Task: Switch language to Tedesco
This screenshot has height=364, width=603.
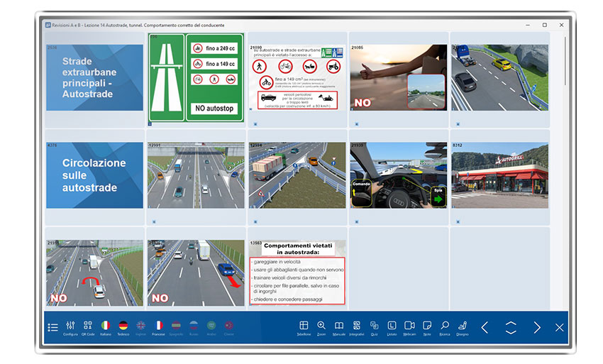Action: (123, 326)
